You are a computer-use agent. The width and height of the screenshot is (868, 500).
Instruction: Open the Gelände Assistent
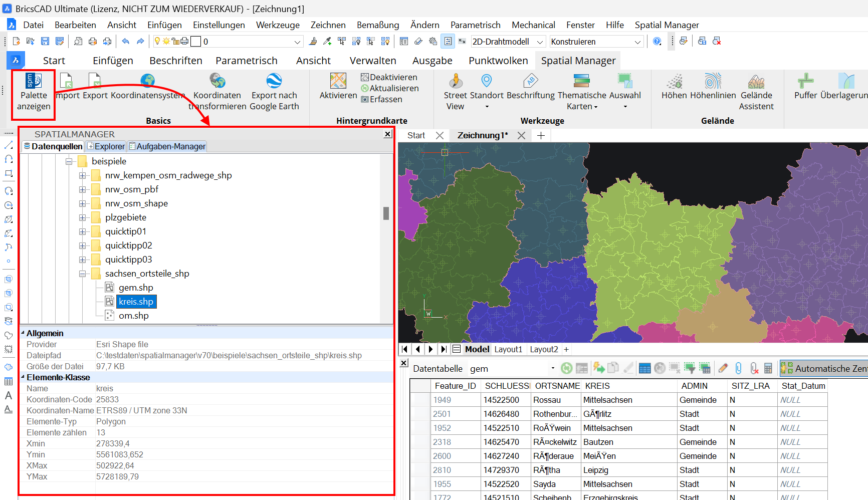coord(756,90)
